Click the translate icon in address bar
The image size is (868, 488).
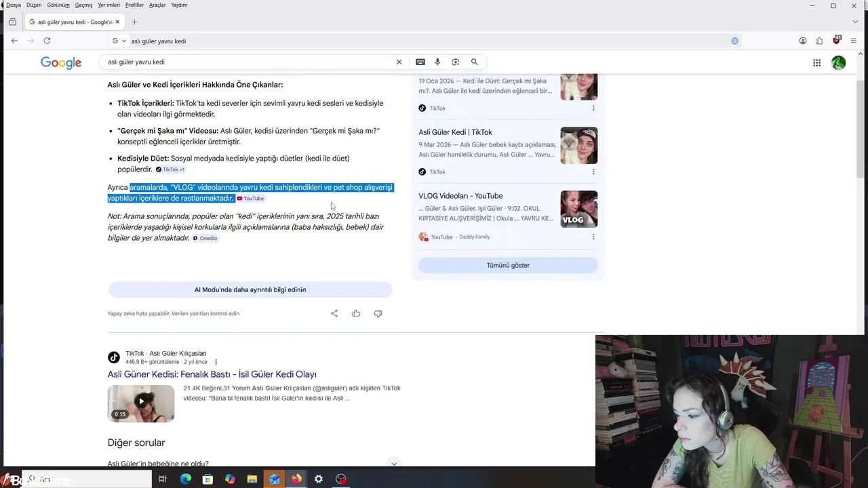point(734,41)
